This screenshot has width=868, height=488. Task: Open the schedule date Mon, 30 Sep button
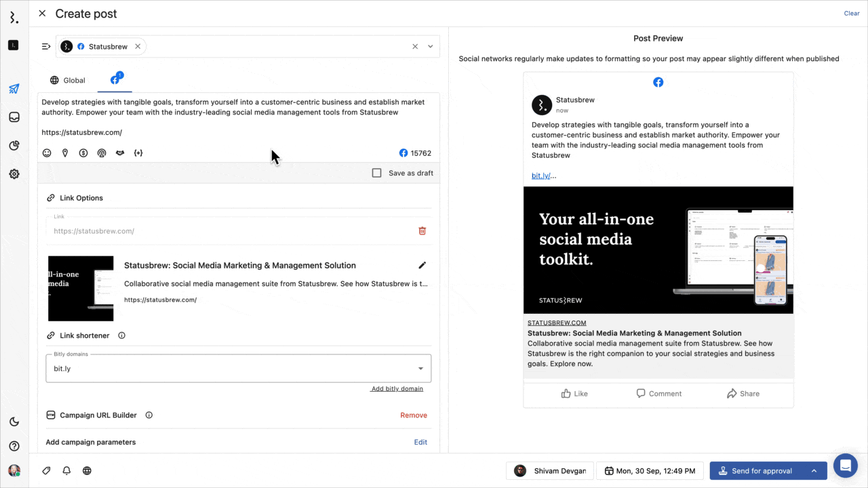click(650, 471)
